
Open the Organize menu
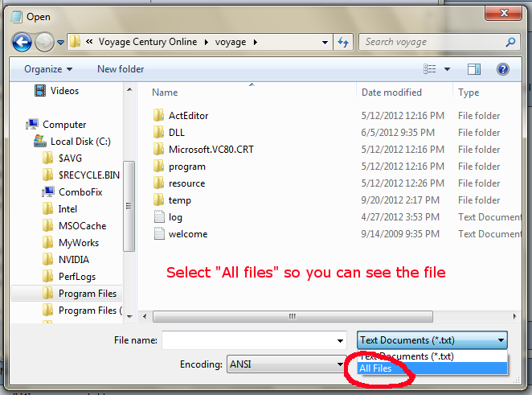click(x=48, y=69)
